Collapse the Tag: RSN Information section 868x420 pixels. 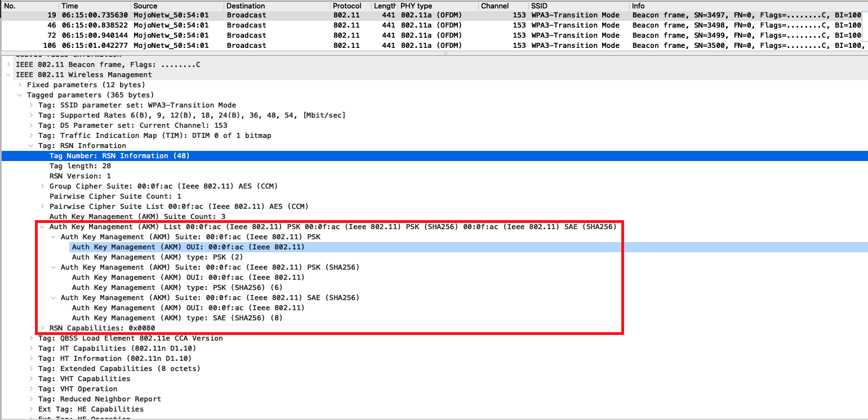[31, 145]
